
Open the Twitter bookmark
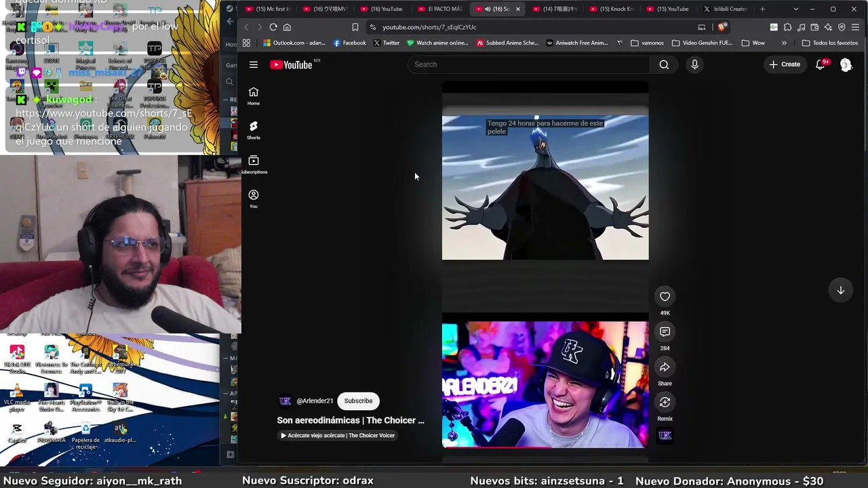coord(387,43)
